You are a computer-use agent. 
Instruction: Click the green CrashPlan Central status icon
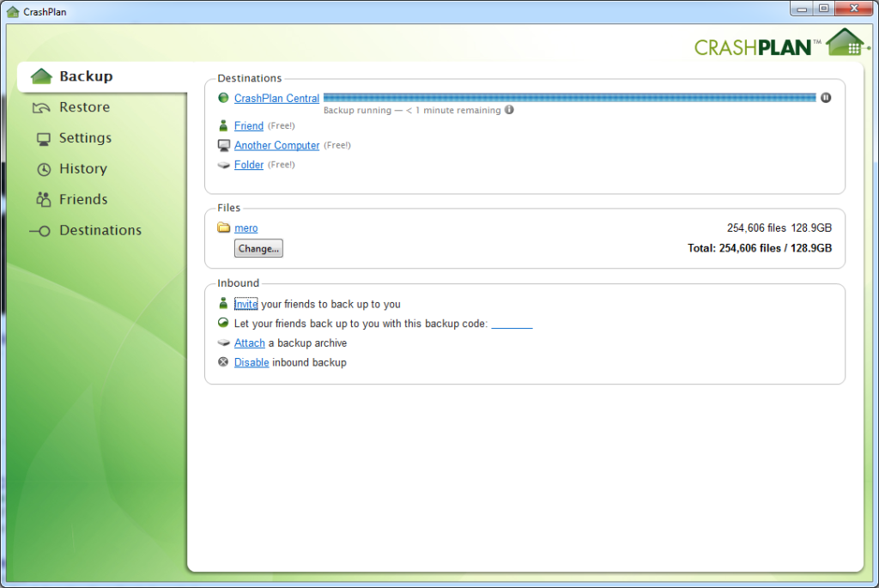[223, 98]
